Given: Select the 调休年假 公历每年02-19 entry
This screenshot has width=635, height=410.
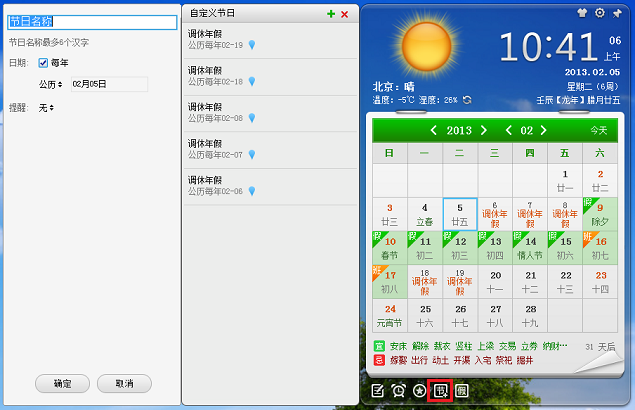Looking at the screenshot, I should coord(270,40).
